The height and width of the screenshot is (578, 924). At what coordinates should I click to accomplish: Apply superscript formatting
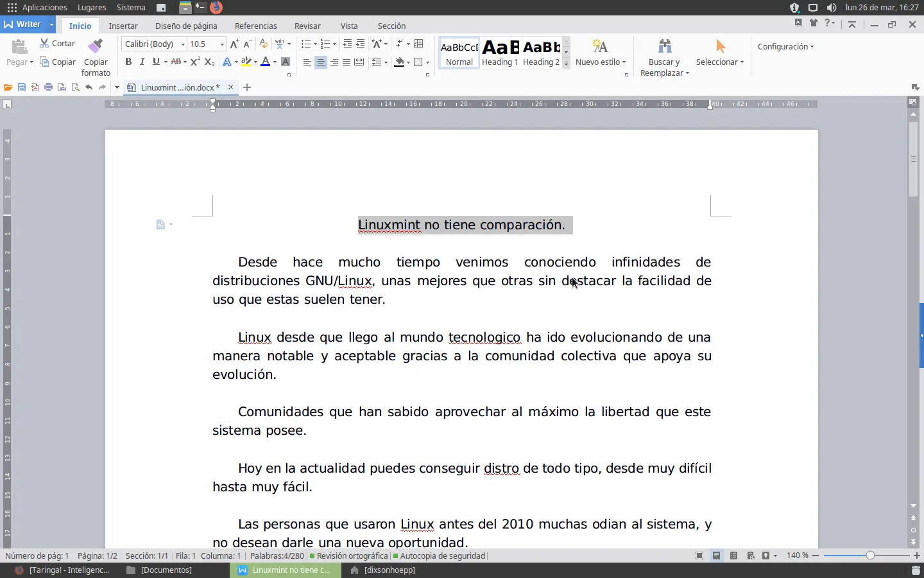(x=195, y=62)
